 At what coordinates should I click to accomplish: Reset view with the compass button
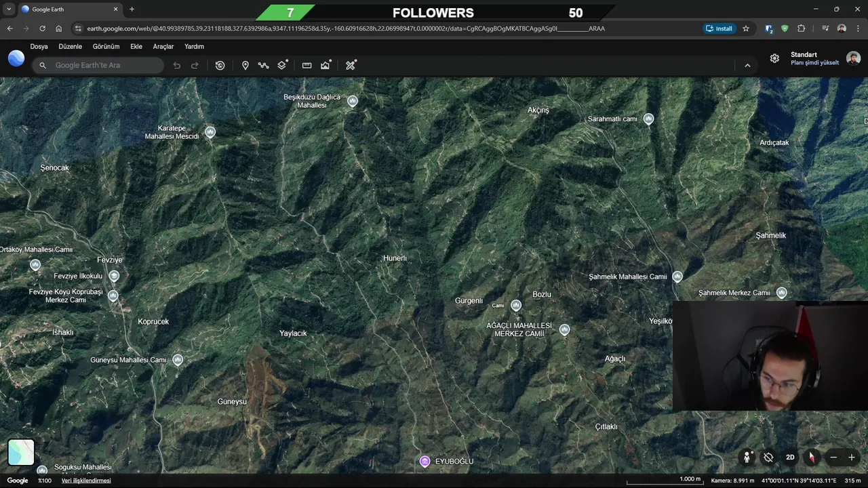[x=811, y=457]
